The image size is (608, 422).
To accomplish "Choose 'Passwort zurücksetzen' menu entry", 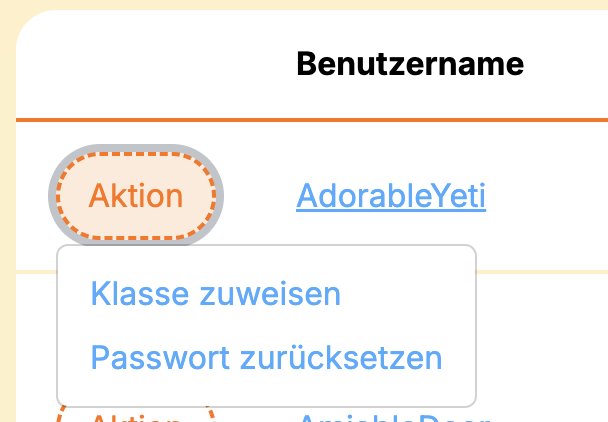I will click(x=266, y=357).
